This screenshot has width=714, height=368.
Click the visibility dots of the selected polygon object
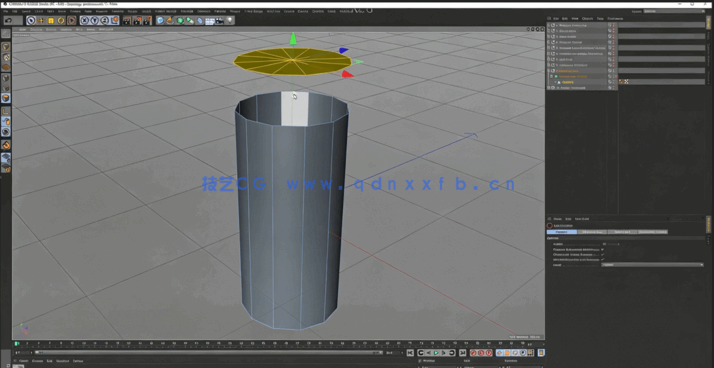click(613, 82)
